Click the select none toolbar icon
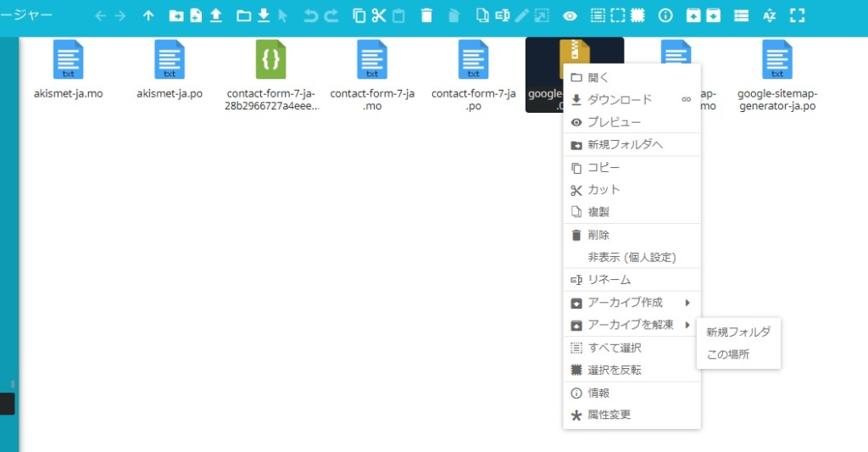 click(x=618, y=16)
